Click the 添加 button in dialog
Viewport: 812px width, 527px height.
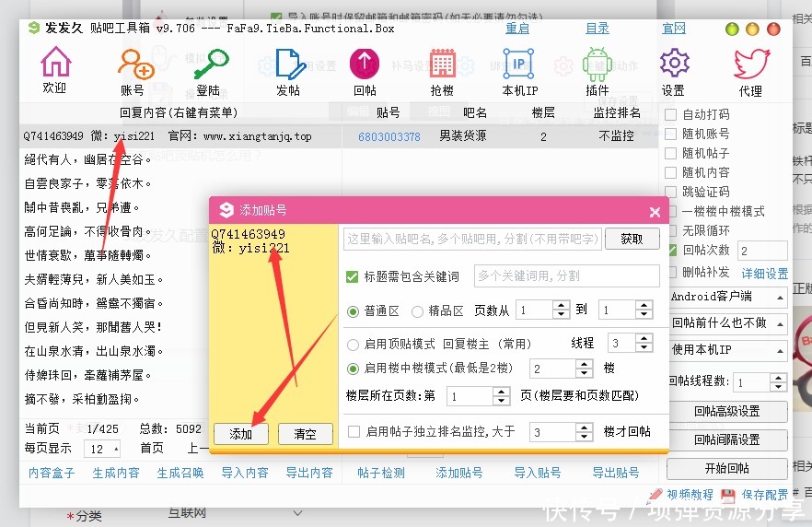click(241, 434)
